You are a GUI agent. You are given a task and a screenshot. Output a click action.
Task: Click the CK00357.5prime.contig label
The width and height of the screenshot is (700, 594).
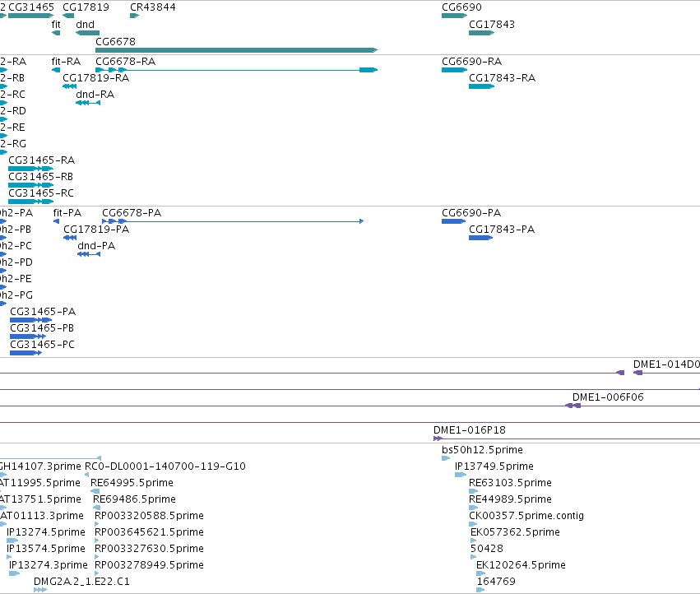[x=526, y=516]
